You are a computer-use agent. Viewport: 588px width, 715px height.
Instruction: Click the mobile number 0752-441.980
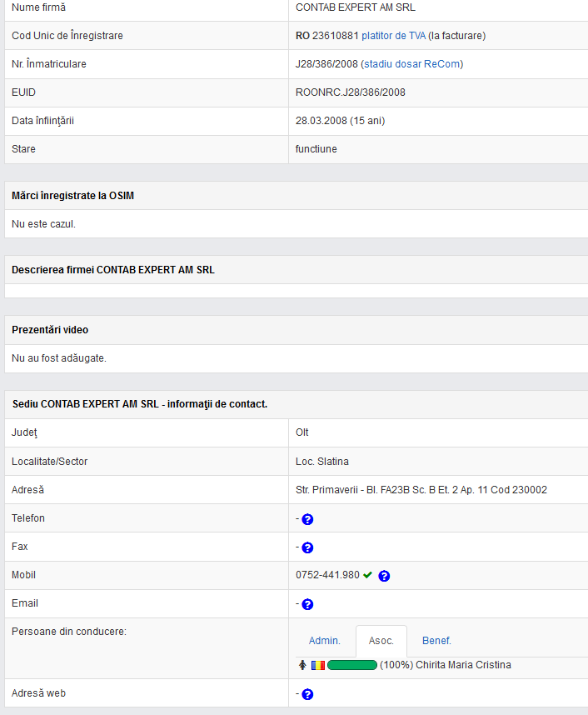327,575
